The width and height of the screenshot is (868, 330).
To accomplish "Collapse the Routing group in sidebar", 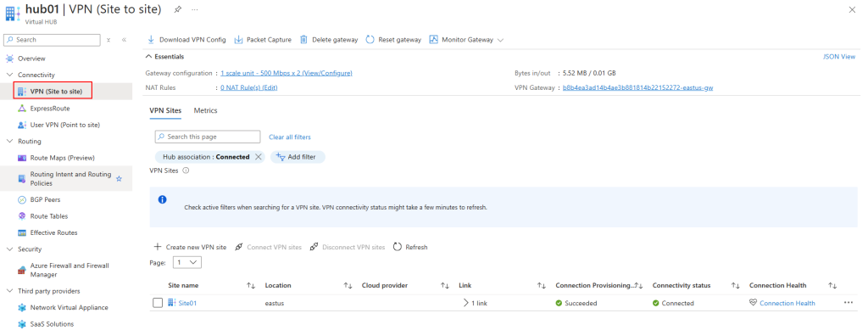I will point(9,141).
